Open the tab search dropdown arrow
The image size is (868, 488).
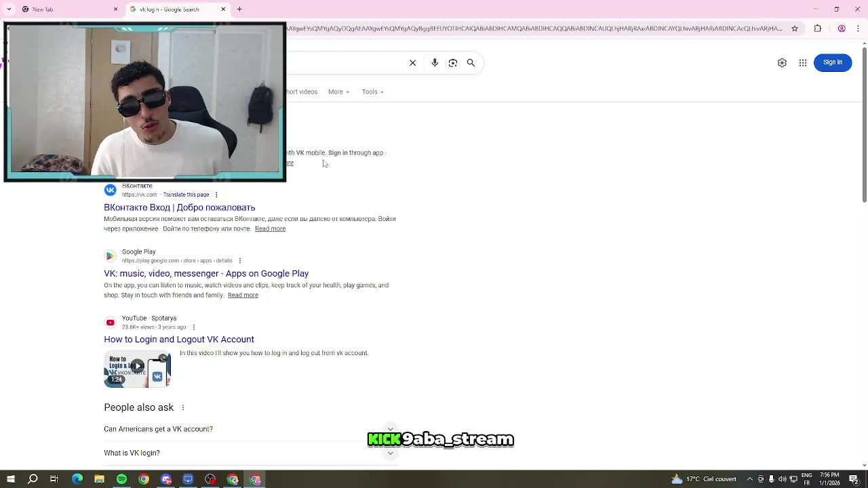tap(9, 9)
